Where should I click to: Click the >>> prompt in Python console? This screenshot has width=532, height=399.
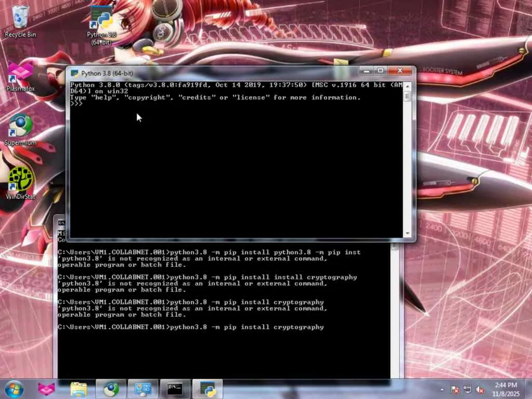click(76, 103)
